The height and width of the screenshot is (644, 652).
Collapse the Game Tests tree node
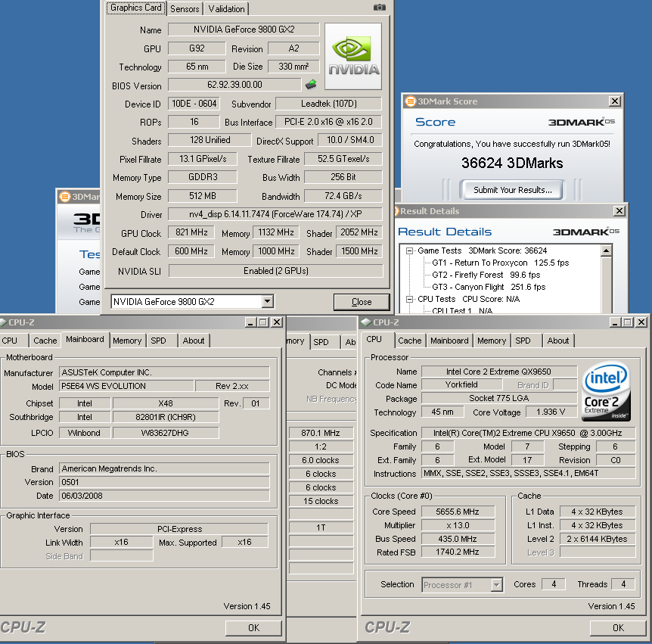click(x=409, y=250)
